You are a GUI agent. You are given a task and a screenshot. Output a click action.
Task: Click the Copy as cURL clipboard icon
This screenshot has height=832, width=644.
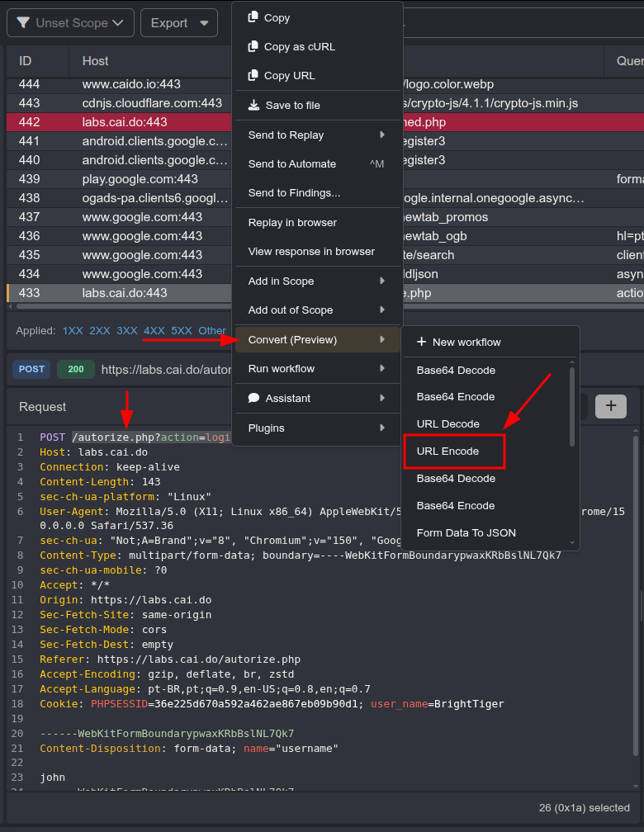(x=253, y=46)
